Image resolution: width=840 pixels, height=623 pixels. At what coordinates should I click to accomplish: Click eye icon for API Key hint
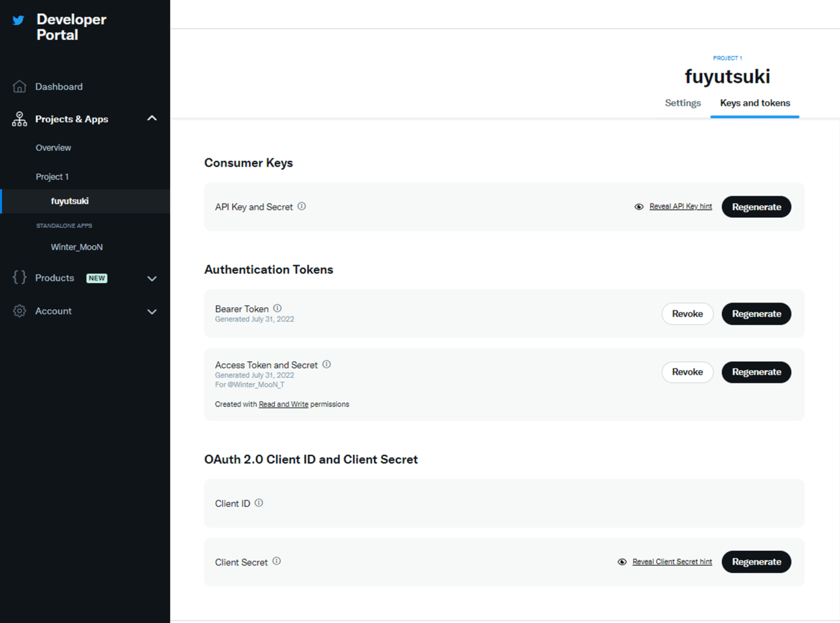(x=639, y=207)
